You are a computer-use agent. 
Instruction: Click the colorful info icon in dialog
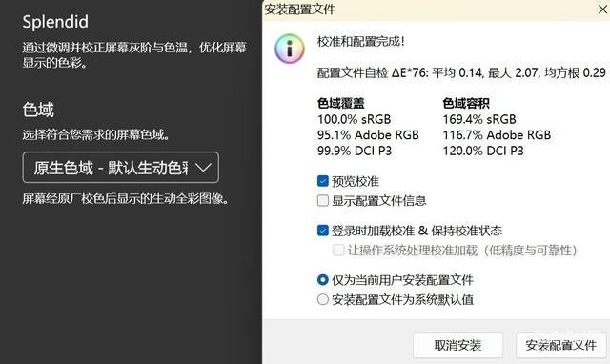pos(290,49)
